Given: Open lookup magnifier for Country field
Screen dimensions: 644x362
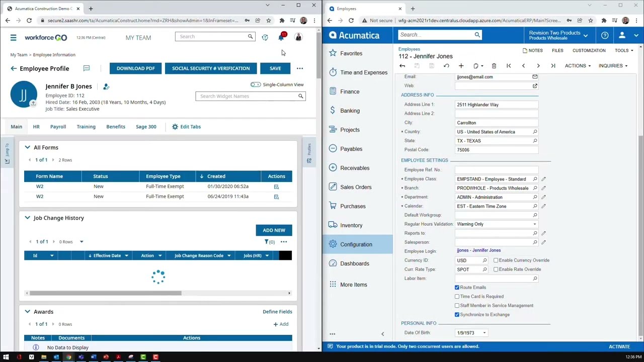Looking at the screenshot, I should [535, 132].
